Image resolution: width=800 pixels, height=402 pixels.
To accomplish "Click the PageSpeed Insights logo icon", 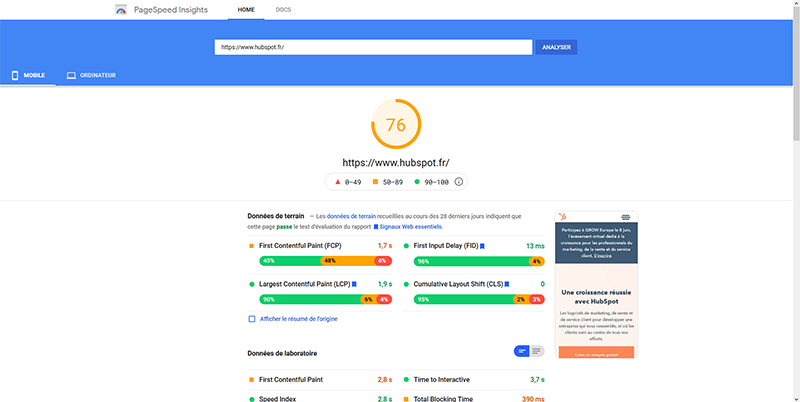I will [121, 10].
